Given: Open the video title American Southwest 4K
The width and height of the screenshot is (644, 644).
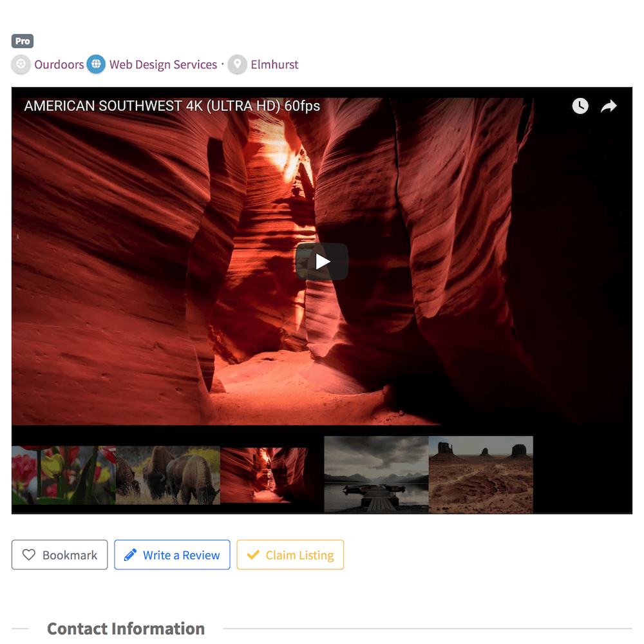Looking at the screenshot, I should pos(172,106).
